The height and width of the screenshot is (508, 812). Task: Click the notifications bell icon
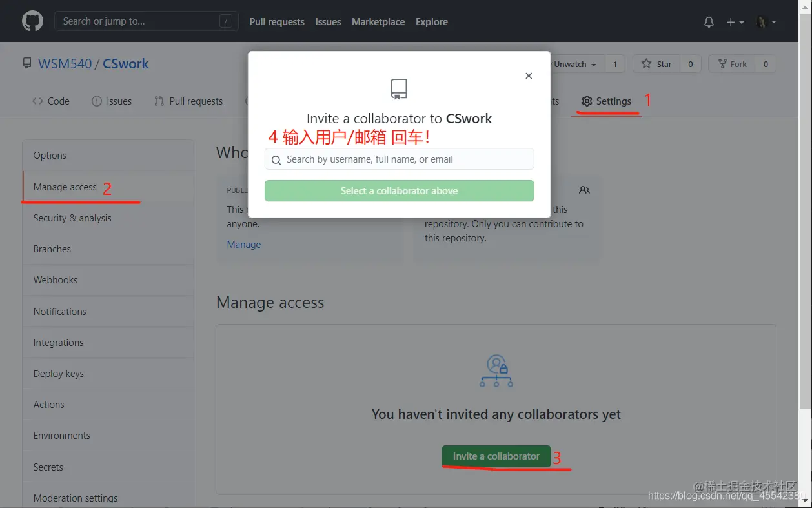click(709, 22)
